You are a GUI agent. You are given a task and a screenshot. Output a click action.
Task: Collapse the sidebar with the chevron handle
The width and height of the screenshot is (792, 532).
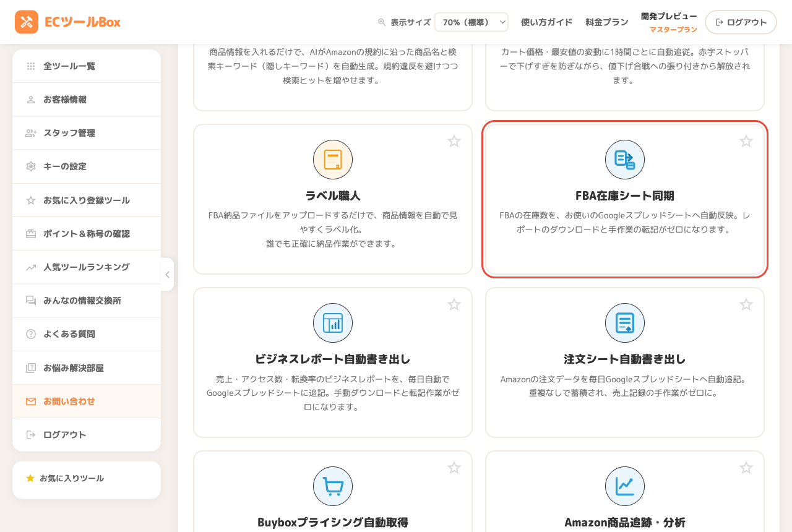click(167, 275)
